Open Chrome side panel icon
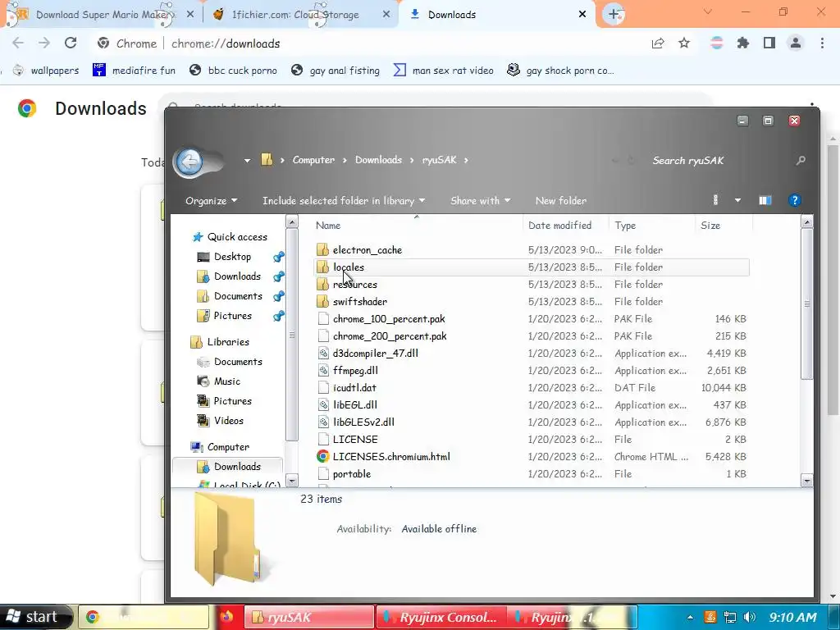Image resolution: width=840 pixels, height=630 pixels. tap(769, 43)
